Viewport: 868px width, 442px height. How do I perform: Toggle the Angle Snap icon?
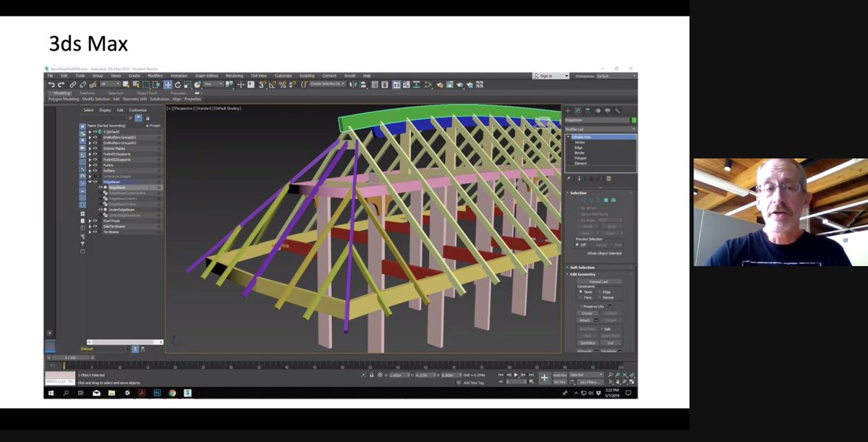[273, 84]
